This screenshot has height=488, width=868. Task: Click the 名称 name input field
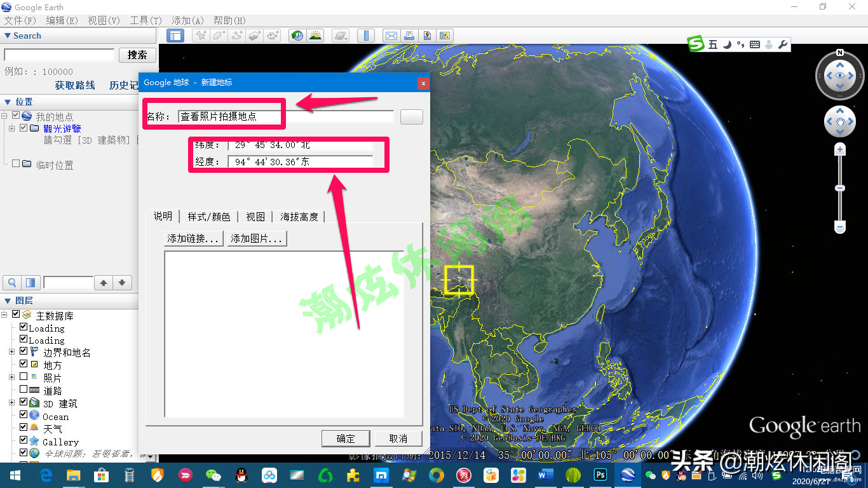point(286,117)
